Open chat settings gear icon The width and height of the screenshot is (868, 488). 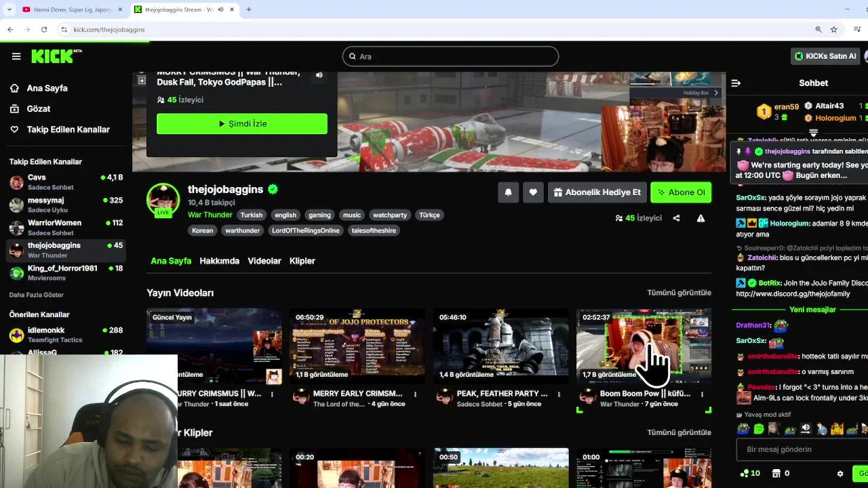pyautogui.click(x=840, y=474)
